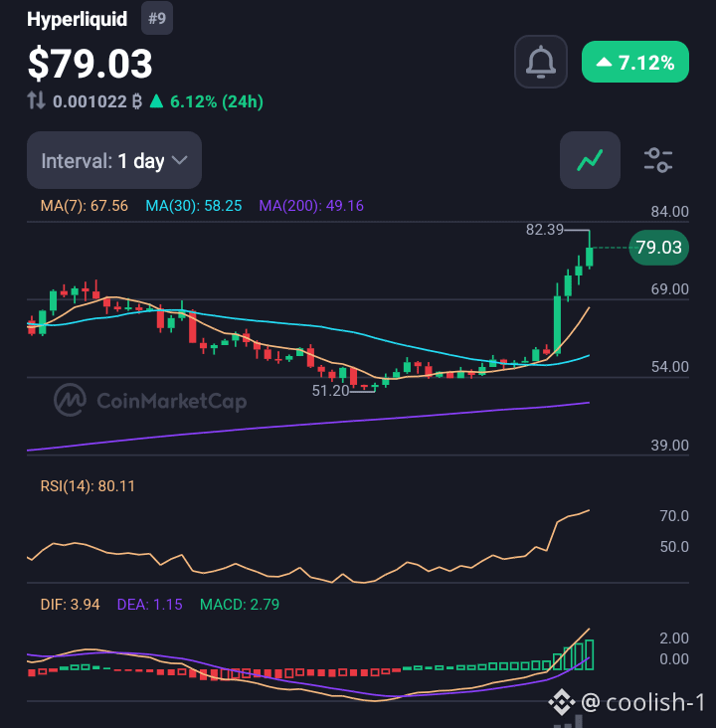Click the #9 rank badge

(157, 19)
